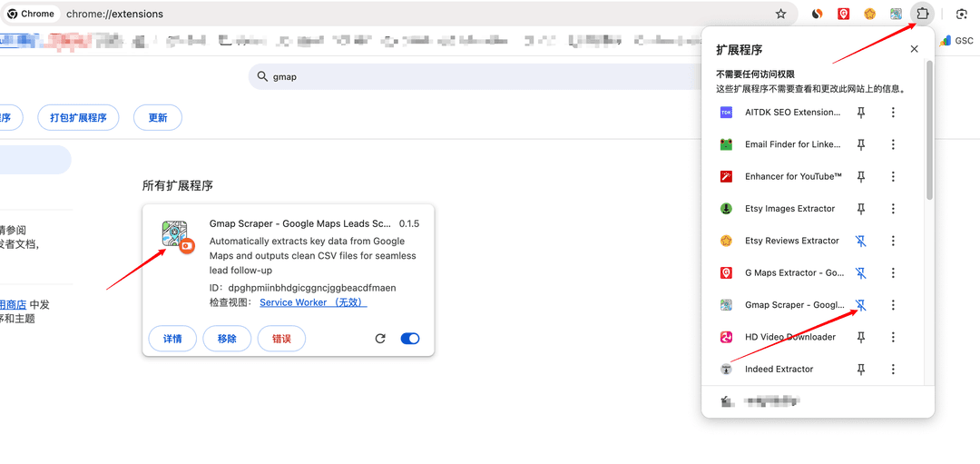Click the pink HD Video Downloader icon
Viewport: 980px width, 464px height.
point(726,337)
